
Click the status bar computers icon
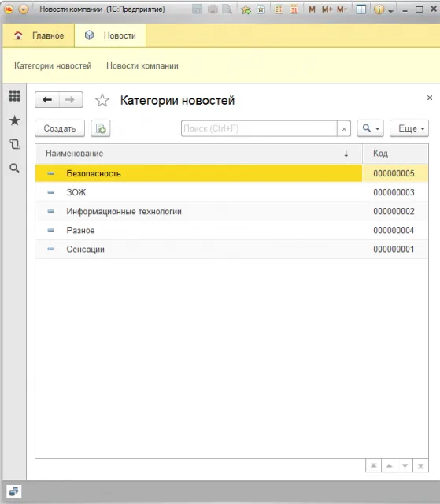(13, 491)
